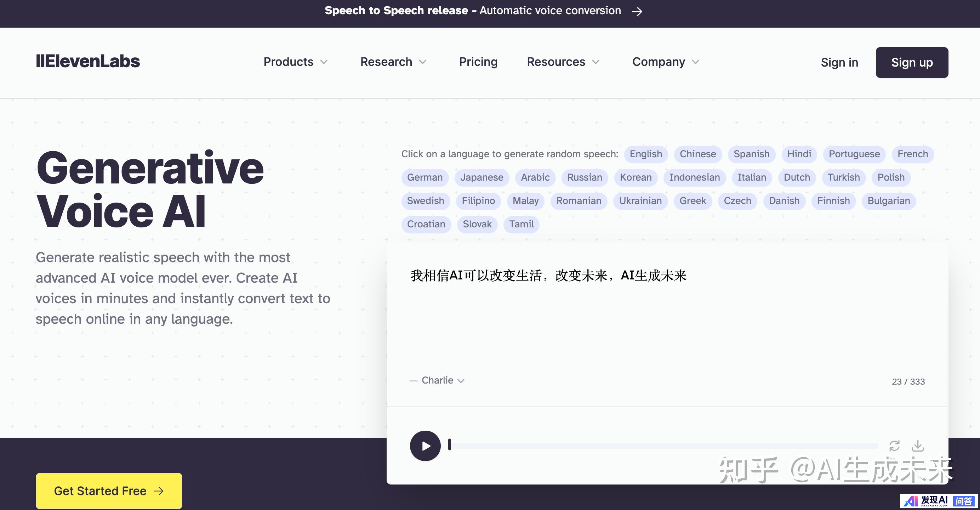Select Korean language chip
Image resolution: width=980 pixels, height=510 pixels.
[635, 177]
